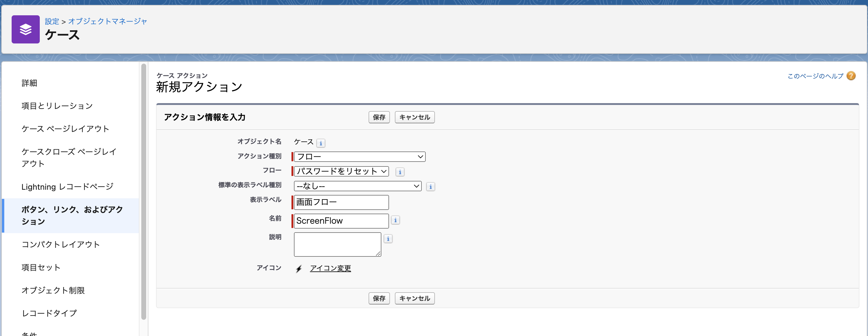The height and width of the screenshot is (336, 868).
Task: Open オブジェクトマネージャ breadcrumb link
Action: point(108,21)
